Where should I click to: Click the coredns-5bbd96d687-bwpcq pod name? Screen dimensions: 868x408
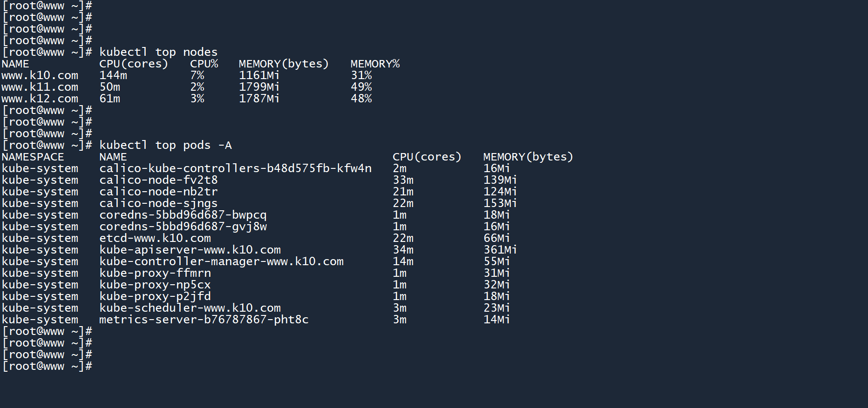click(x=183, y=215)
